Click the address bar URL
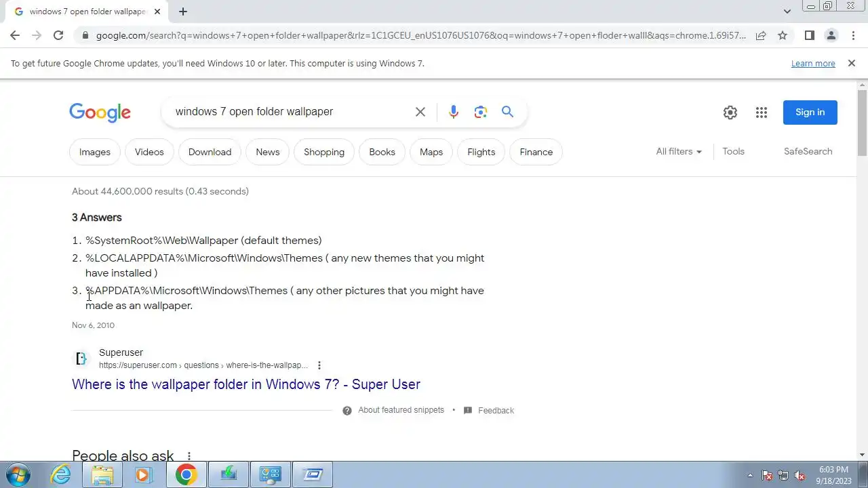The height and width of the screenshot is (488, 868). tap(420, 35)
